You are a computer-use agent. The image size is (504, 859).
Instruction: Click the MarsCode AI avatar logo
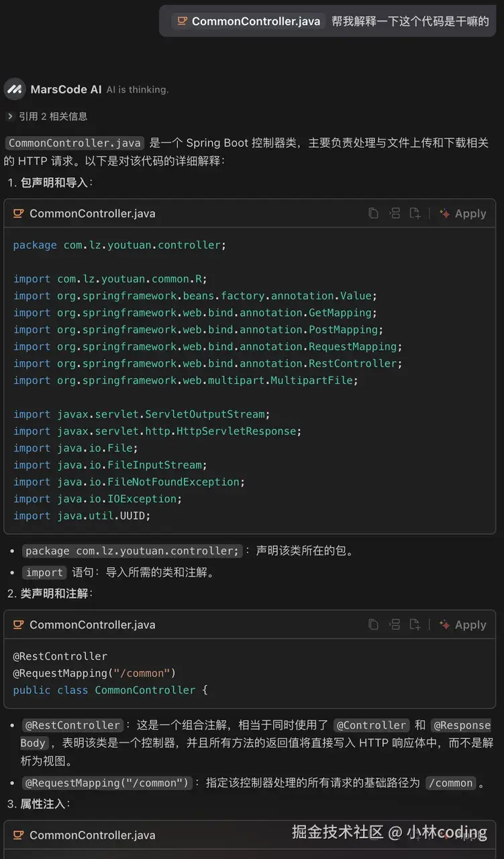click(15, 89)
